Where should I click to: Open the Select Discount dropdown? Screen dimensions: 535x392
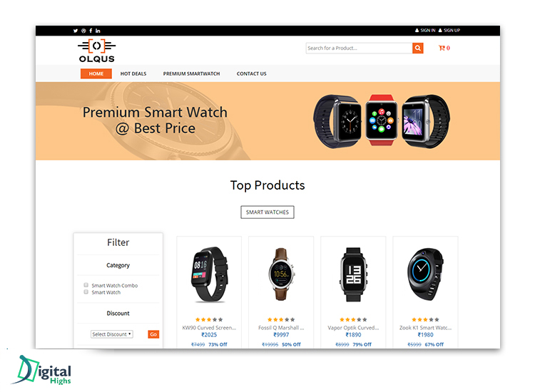point(112,334)
